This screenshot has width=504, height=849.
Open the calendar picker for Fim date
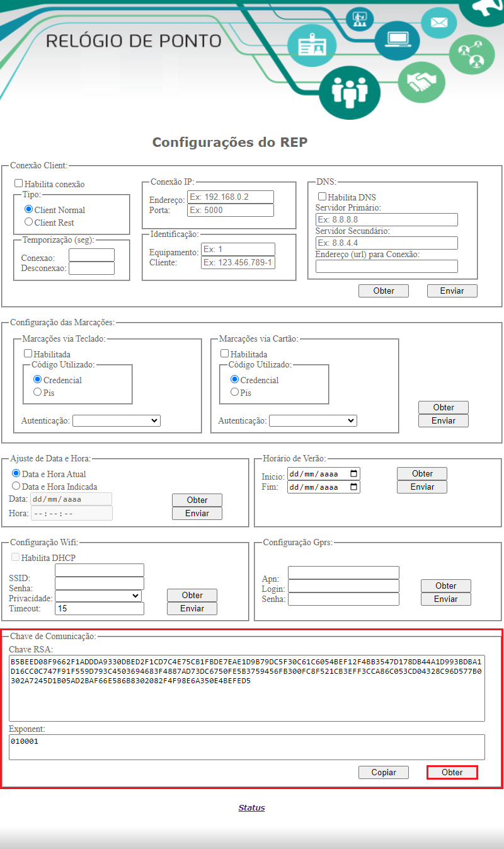point(353,487)
